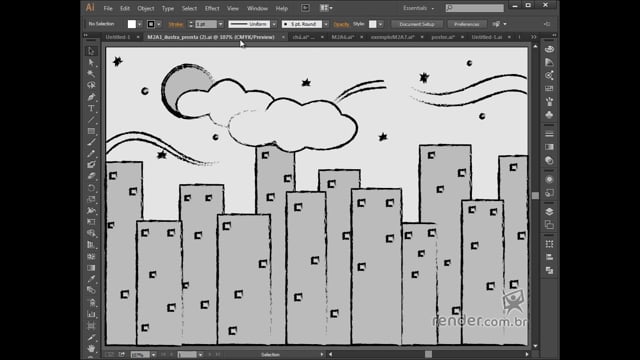Select the Blend tool
Image resolution: width=640 pixels, height=360 pixels.
[91, 291]
